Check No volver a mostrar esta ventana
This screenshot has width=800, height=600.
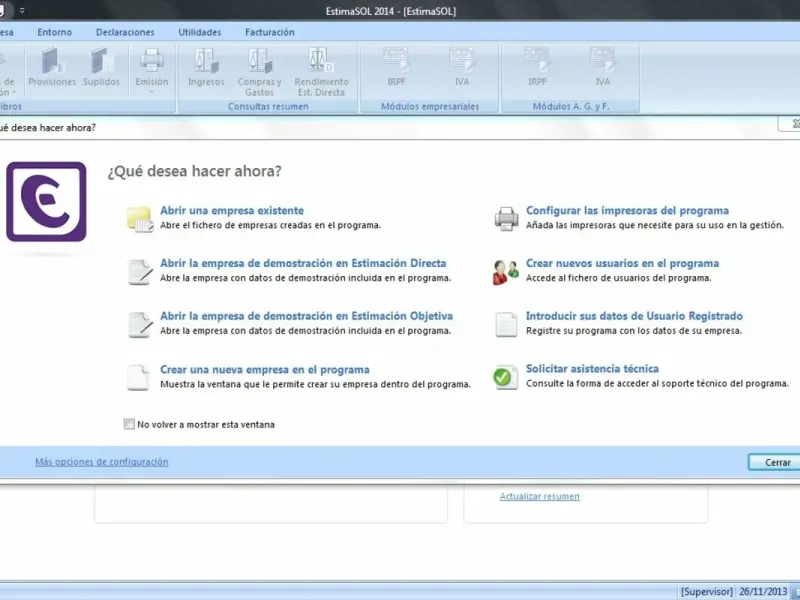129,424
